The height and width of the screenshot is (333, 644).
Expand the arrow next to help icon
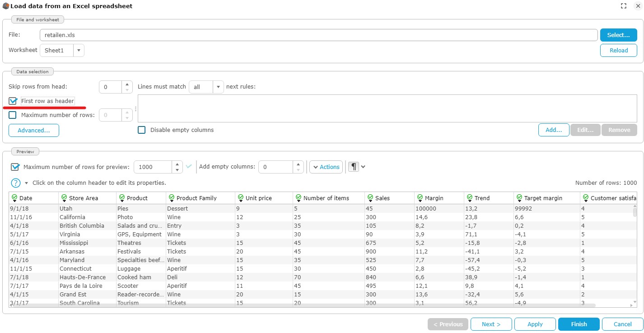click(26, 183)
